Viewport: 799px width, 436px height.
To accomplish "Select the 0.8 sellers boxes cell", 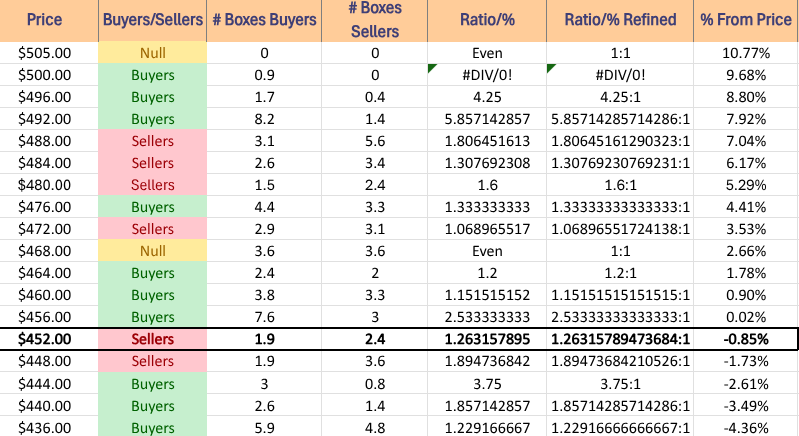I will click(375, 384).
